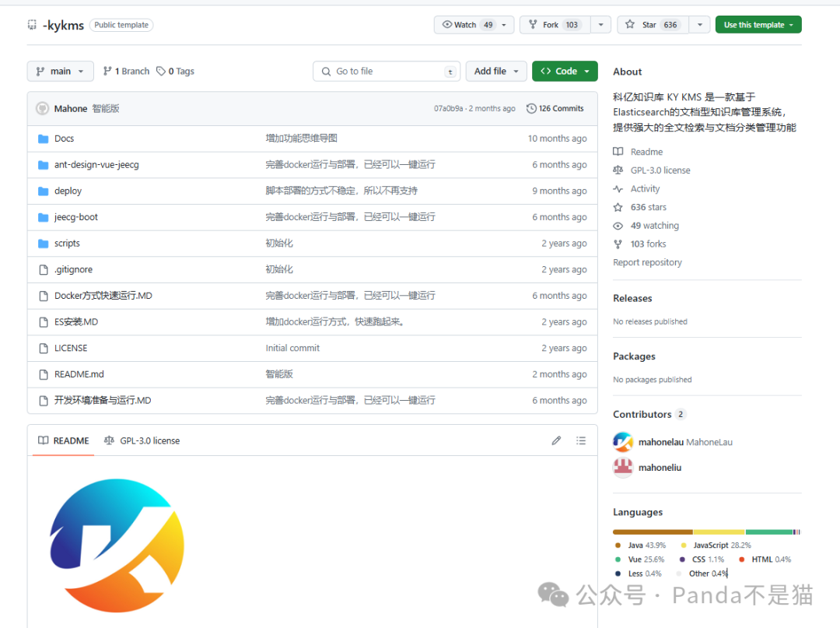Open the scripts folder icon
The image size is (840, 628).
tap(44, 244)
